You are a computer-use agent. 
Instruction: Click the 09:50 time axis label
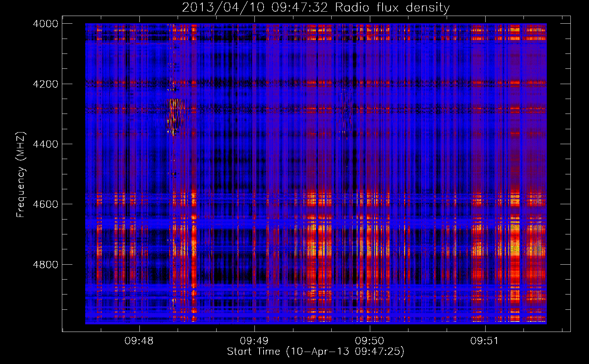[369, 341]
